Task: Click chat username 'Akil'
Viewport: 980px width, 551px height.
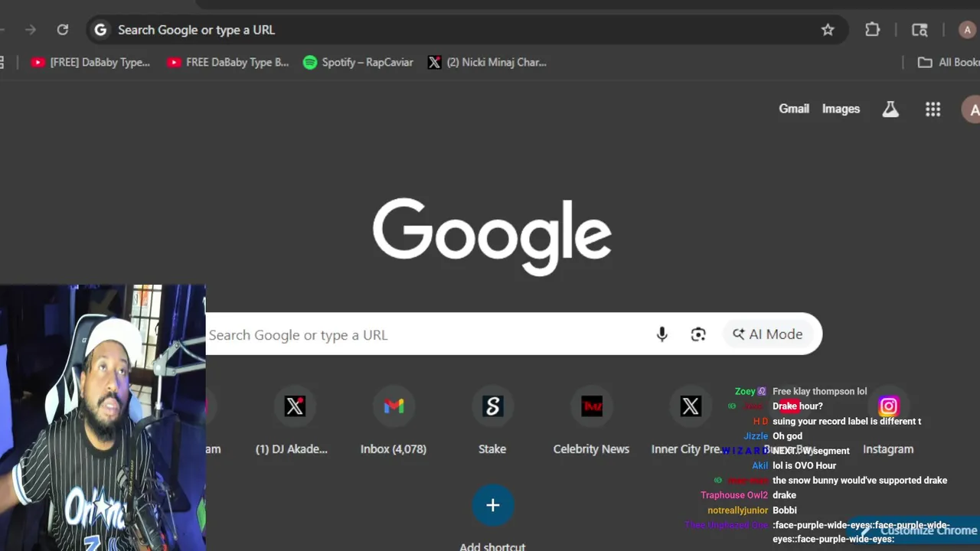Action: coord(759,465)
